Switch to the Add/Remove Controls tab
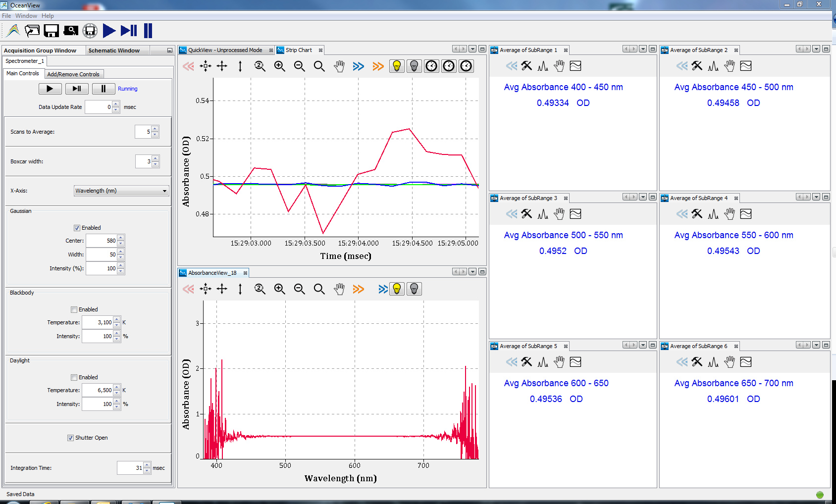Viewport: 836px width, 504px height. click(x=73, y=74)
